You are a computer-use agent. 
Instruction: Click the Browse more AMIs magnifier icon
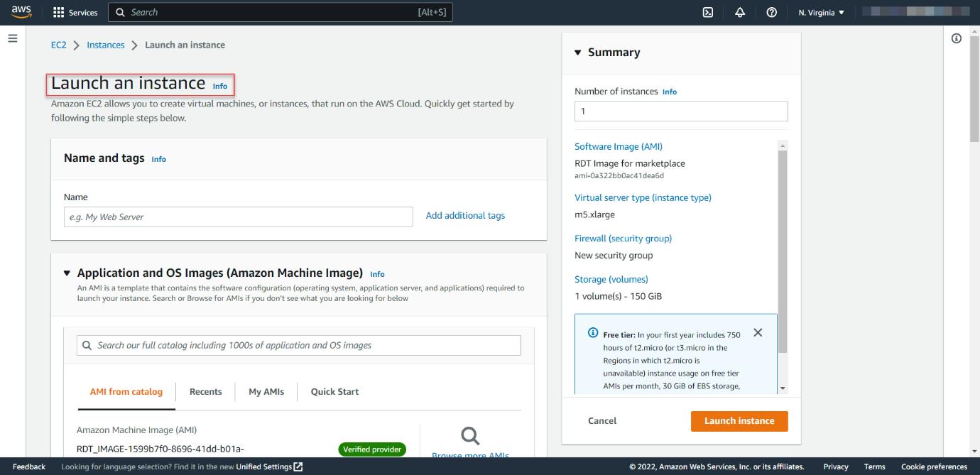(470, 435)
